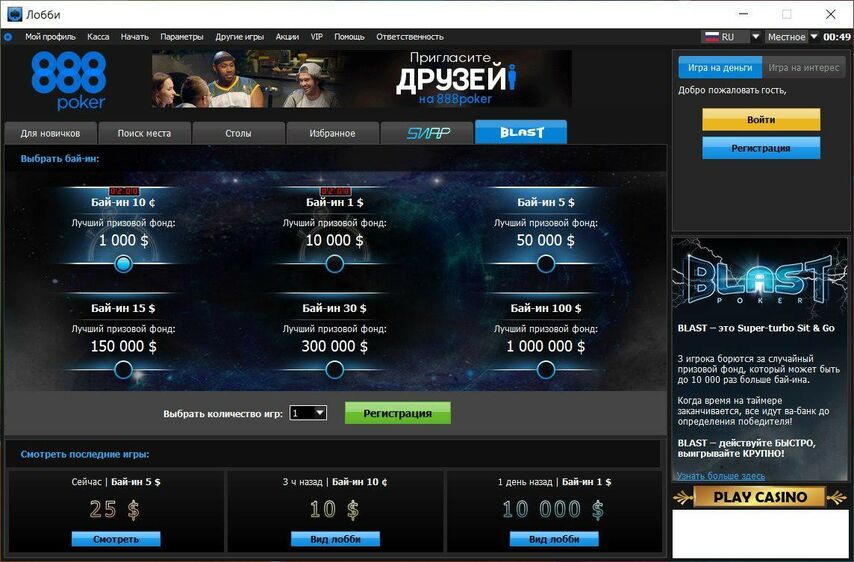Click the 150 000 $ prize pool value
854x562 pixels.
(x=124, y=346)
